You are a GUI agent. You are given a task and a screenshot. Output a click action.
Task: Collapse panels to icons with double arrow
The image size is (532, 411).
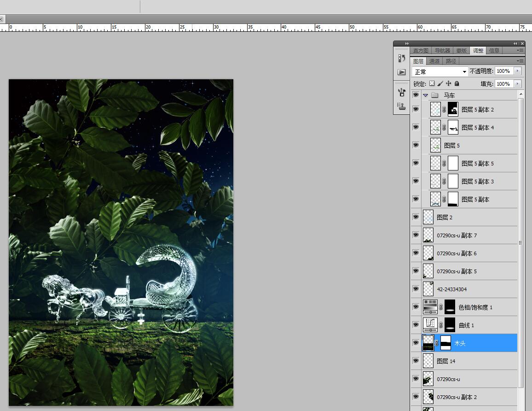[515, 43]
